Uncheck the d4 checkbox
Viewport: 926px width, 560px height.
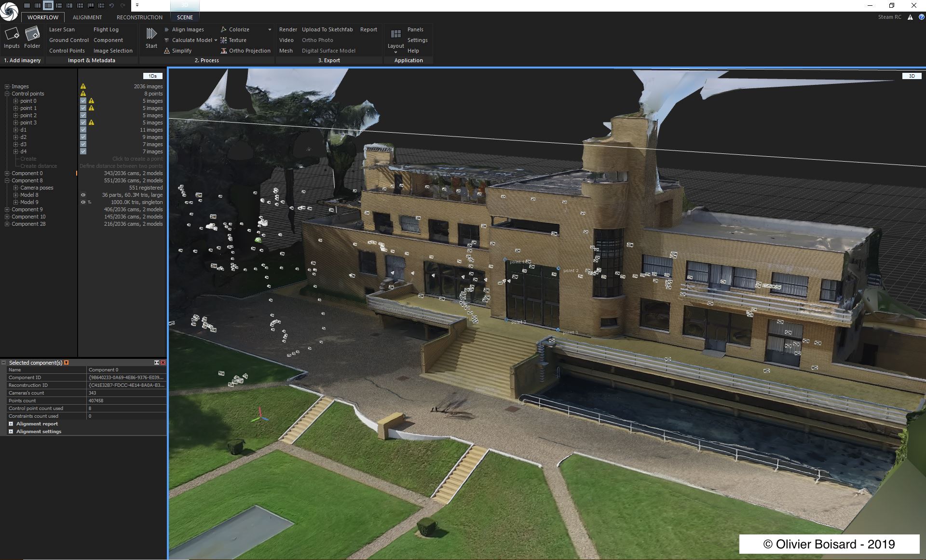coord(83,151)
